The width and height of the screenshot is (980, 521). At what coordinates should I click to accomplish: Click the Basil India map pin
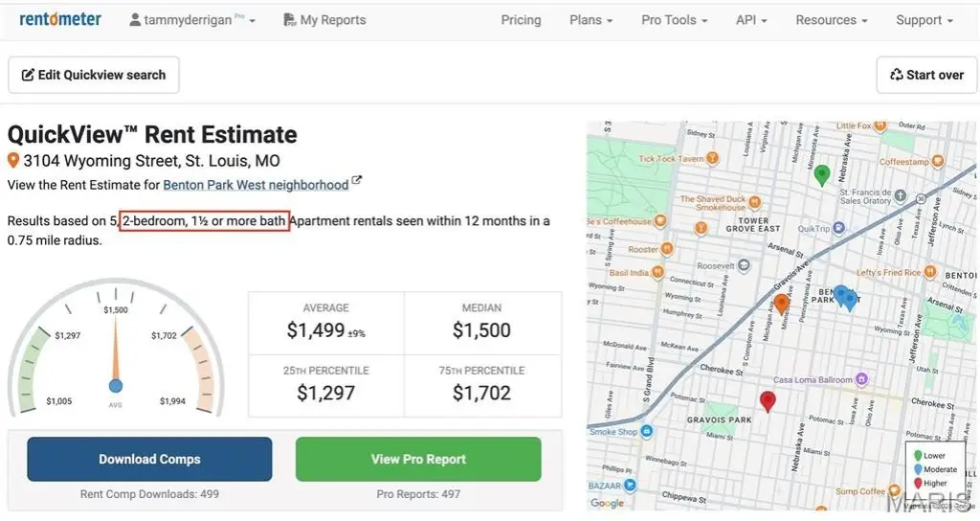coord(657,272)
